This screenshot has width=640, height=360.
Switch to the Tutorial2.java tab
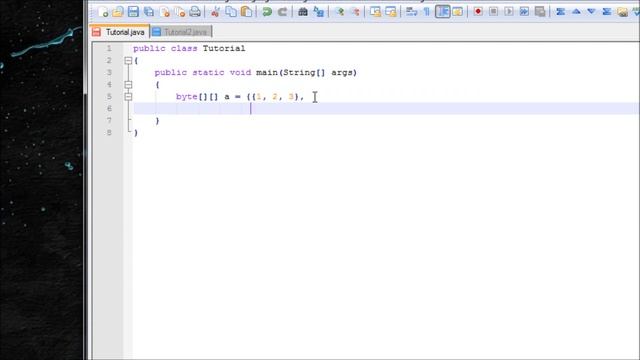(181, 32)
